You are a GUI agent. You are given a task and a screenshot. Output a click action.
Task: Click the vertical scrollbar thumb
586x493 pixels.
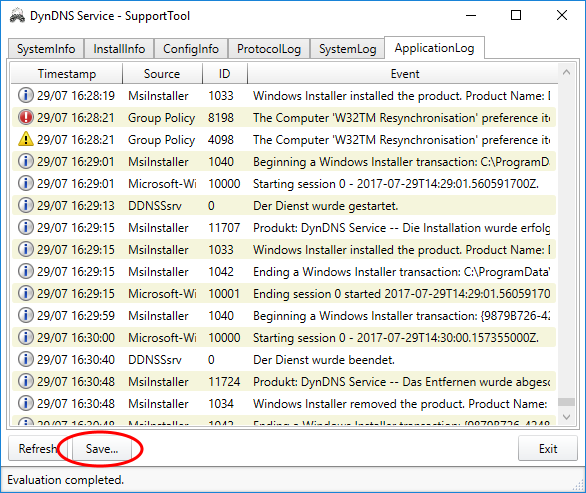click(x=567, y=402)
